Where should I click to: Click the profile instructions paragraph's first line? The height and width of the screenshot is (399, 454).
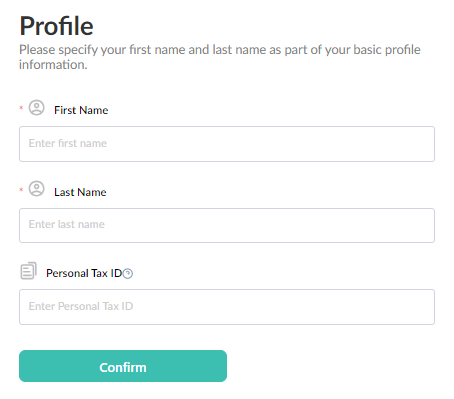coord(220,50)
